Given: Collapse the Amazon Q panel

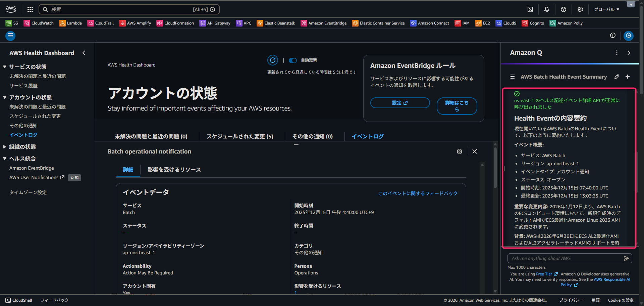Looking at the screenshot, I should 629,53.
